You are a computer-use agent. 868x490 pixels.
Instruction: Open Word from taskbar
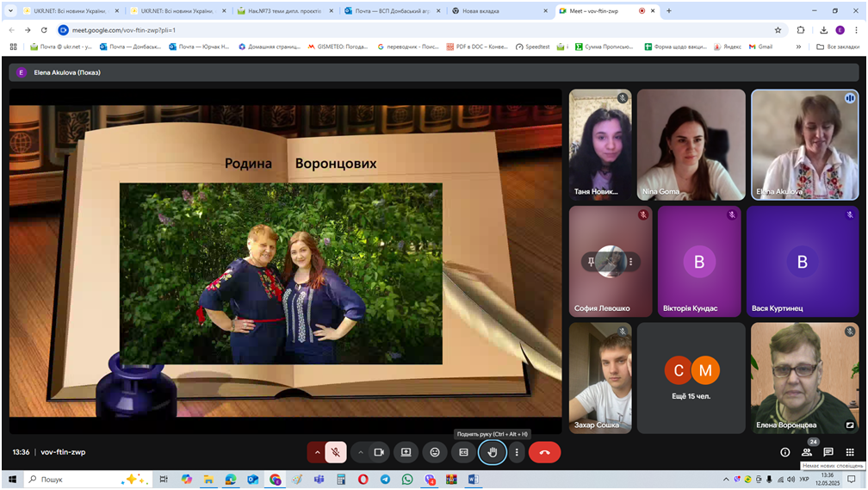click(x=474, y=479)
